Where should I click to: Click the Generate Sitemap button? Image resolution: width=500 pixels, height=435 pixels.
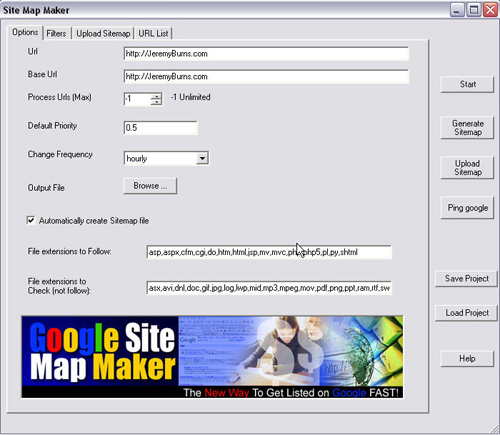467,128
